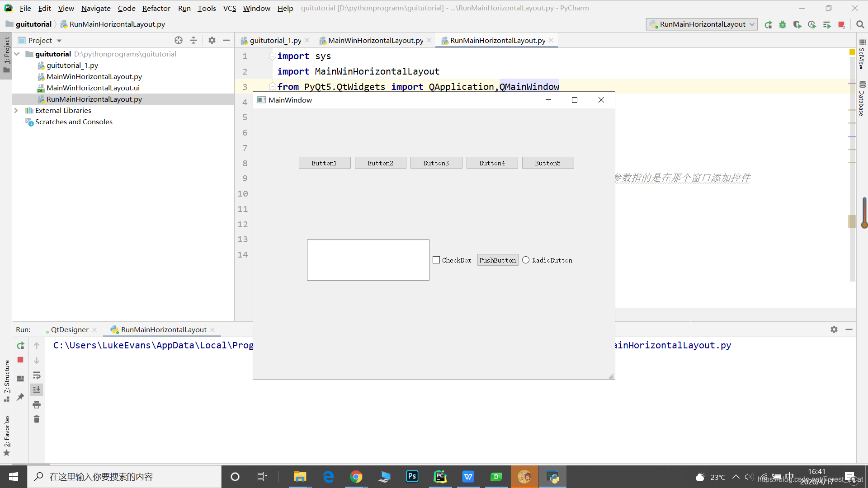The width and height of the screenshot is (868, 488).
Task: Click locate current file target icon
Action: (179, 40)
